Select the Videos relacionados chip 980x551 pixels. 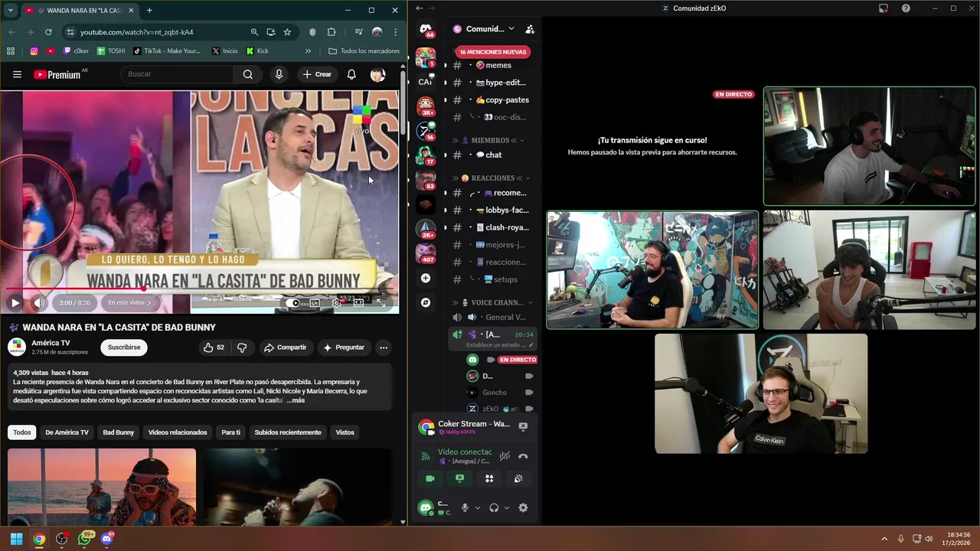[x=178, y=432]
